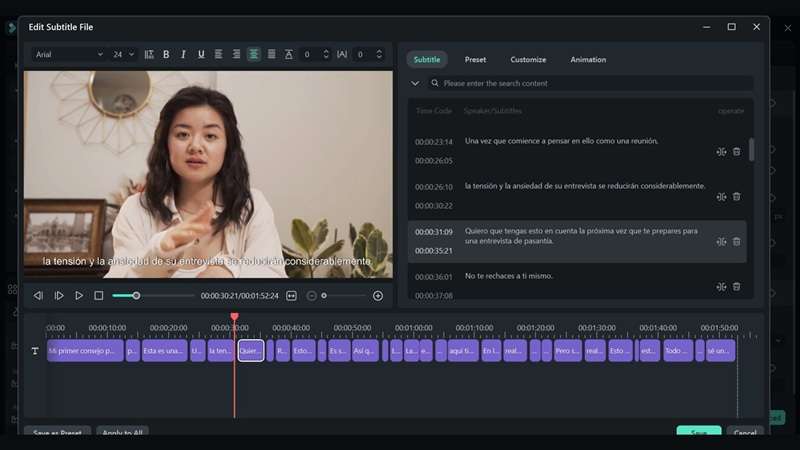Select the 'Pero t...' timeline clip
The width and height of the screenshot is (800, 450).
click(568, 351)
